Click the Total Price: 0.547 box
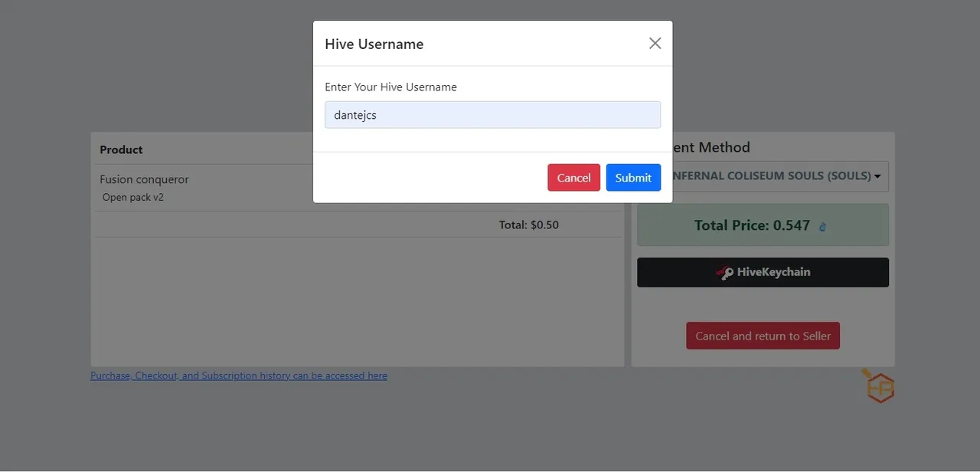This screenshot has height=472, width=980. pyautogui.click(x=763, y=225)
